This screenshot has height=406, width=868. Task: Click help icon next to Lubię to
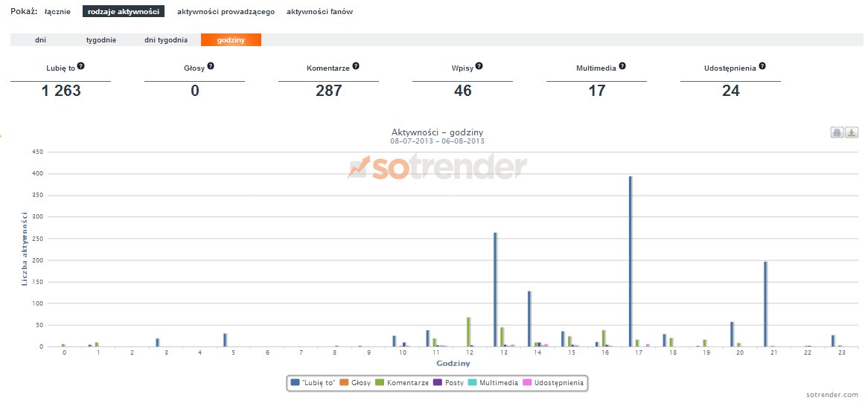tap(81, 66)
